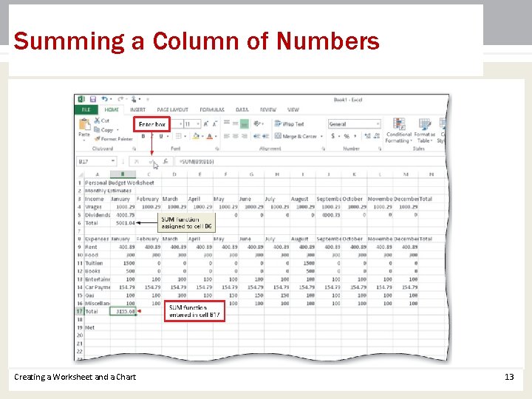
Task: Click the Excel application icon
Action: coord(81,99)
